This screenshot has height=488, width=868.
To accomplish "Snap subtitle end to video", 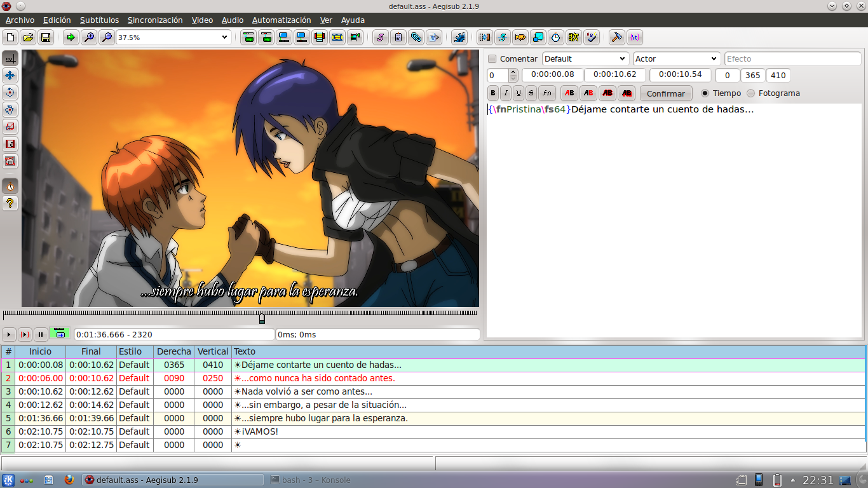I will coord(302,37).
